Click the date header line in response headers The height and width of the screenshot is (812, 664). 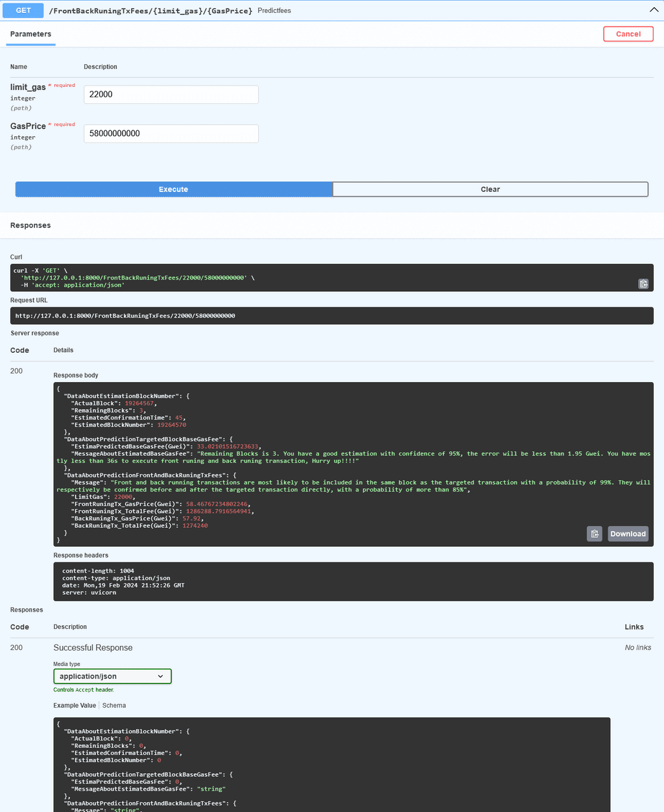pyautogui.click(x=123, y=585)
